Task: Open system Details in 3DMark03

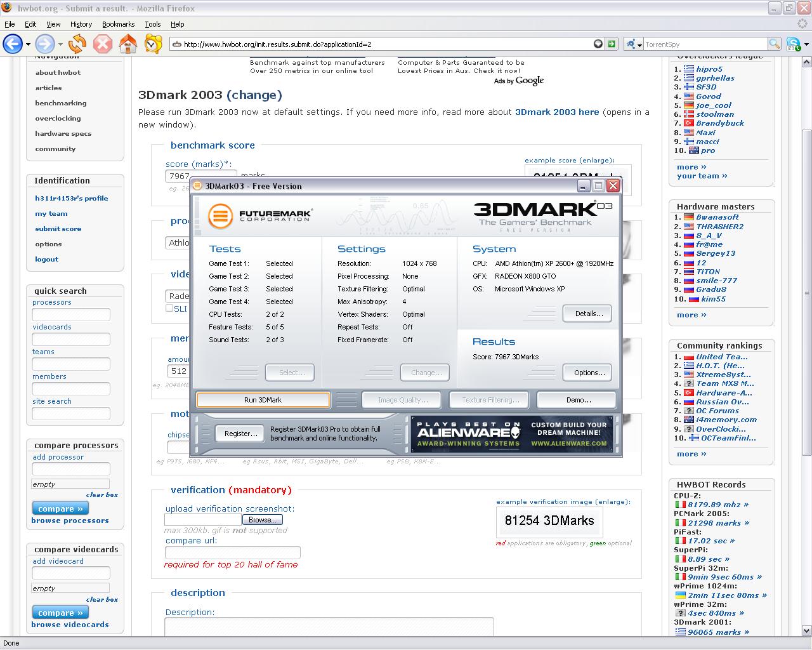Action: [x=589, y=314]
